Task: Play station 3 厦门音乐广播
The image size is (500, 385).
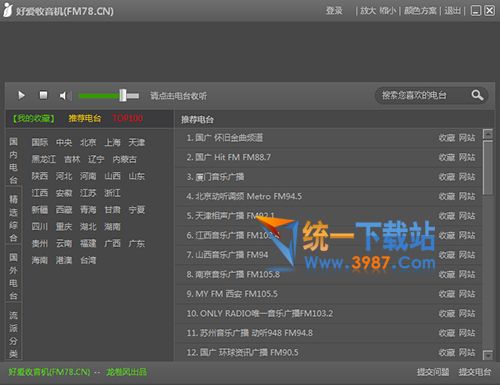Action: 215,177
